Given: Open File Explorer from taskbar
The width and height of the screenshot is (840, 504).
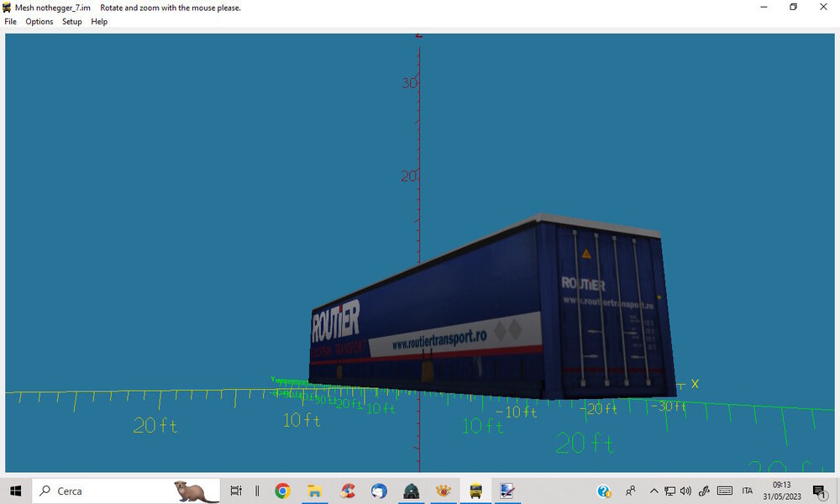Looking at the screenshot, I should pyautogui.click(x=314, y=491).
